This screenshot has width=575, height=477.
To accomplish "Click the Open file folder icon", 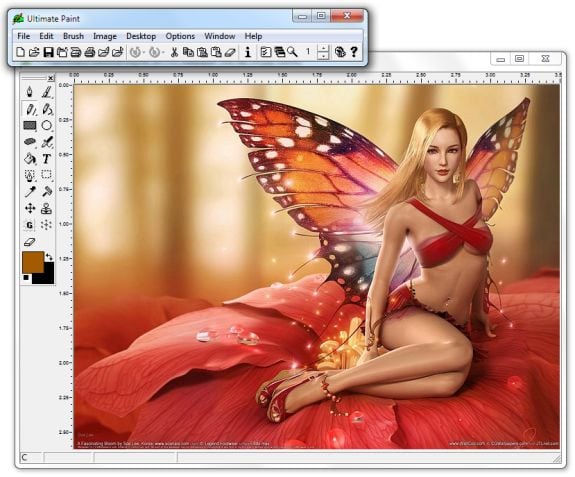I will (34, 52).
